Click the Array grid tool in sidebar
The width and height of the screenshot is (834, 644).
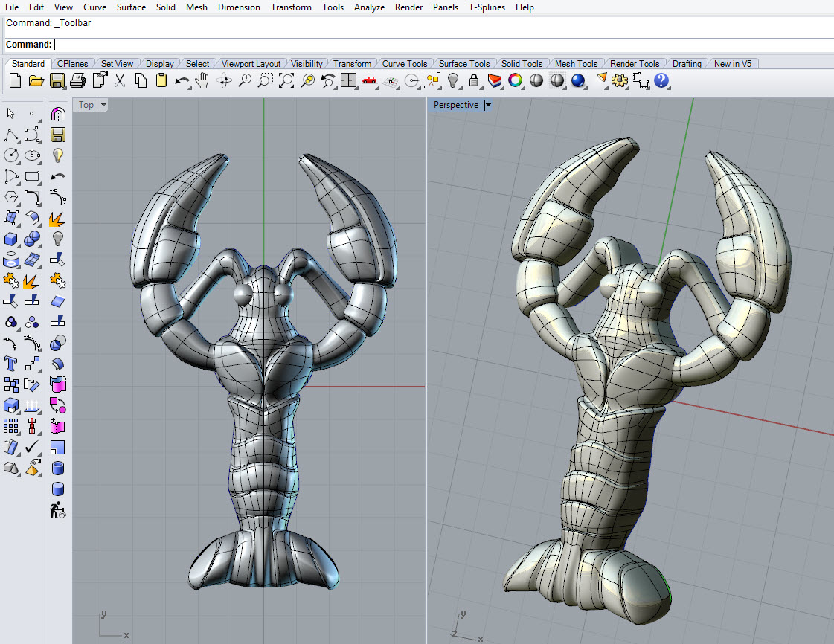point(10,426)
